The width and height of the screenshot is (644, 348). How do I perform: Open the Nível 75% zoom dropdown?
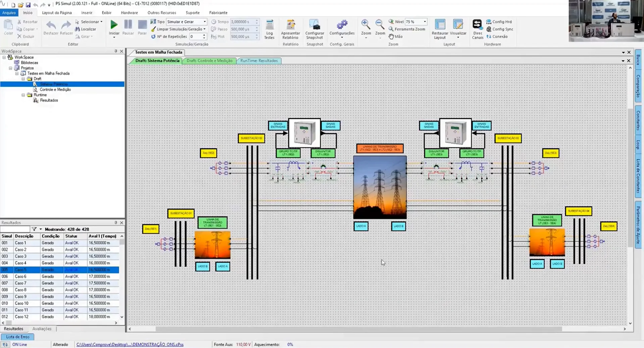(416, 21)
